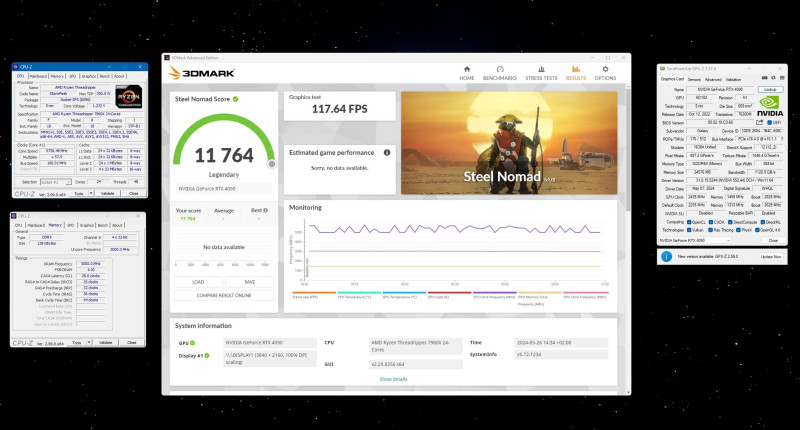
Task: Click the SAVE button in 3DMark
Action: tap(249, 282)
